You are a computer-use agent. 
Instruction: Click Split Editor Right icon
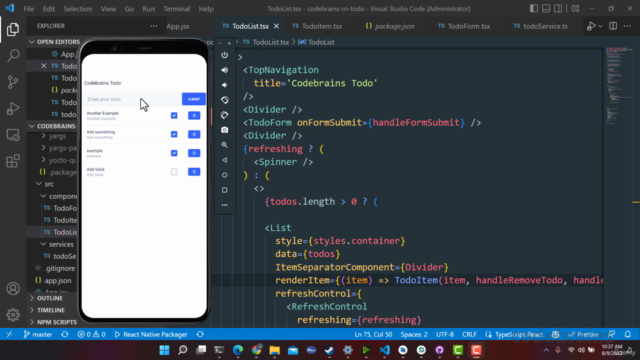(613, 26)
